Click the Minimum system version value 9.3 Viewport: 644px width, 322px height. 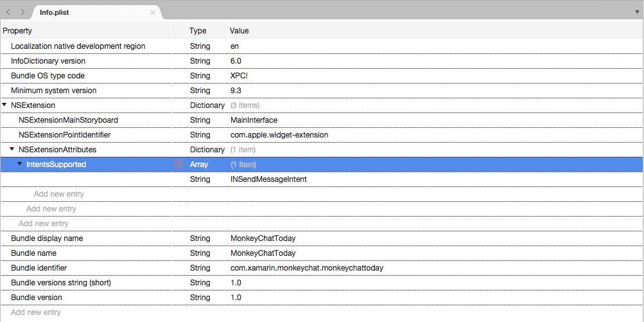click(x=236, y=91)
